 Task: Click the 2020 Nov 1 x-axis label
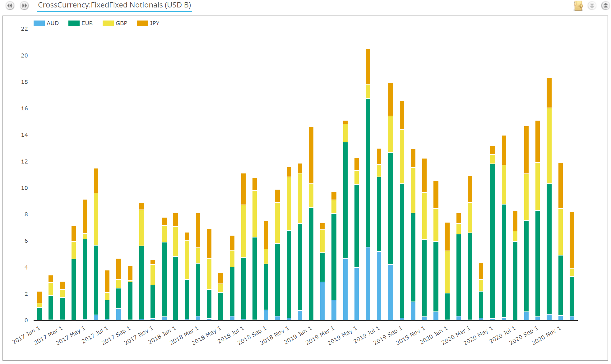[546, 335]
